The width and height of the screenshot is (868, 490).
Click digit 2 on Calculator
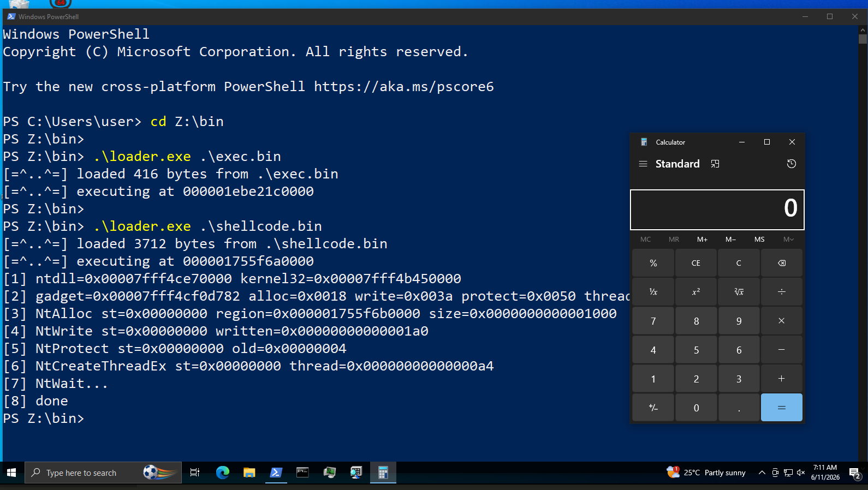(x=696, y=379)
